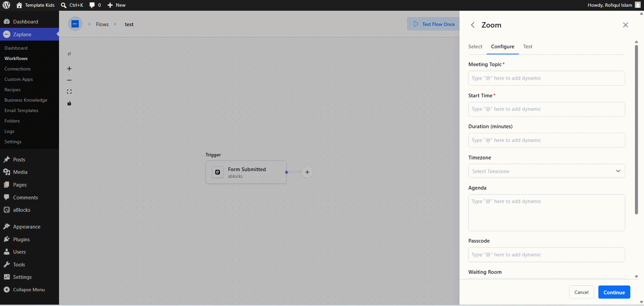The image size is (644, 306).
Task: Click the ablocks icon in trigger node
Action: pyautogui.click(x=217, y=172)
